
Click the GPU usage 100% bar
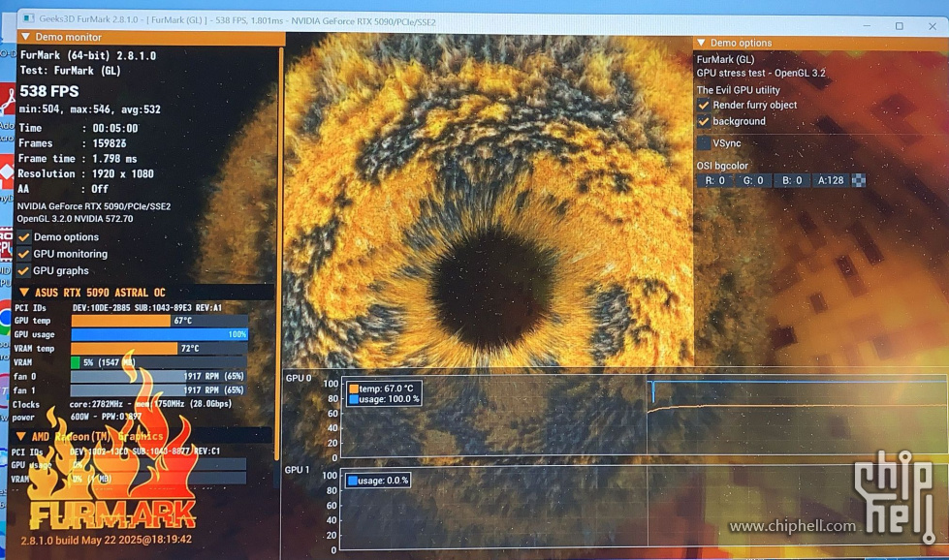tap(159, 334)
